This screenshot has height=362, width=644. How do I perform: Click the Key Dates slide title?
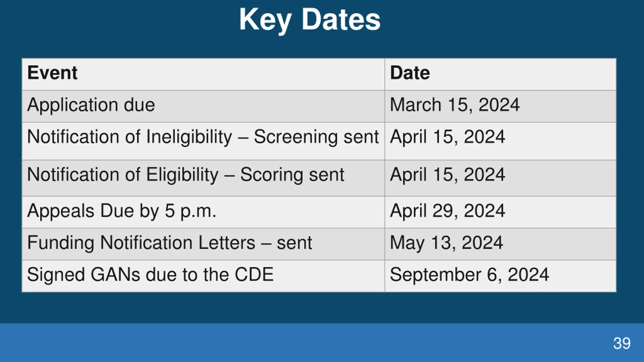pos(310,20)
